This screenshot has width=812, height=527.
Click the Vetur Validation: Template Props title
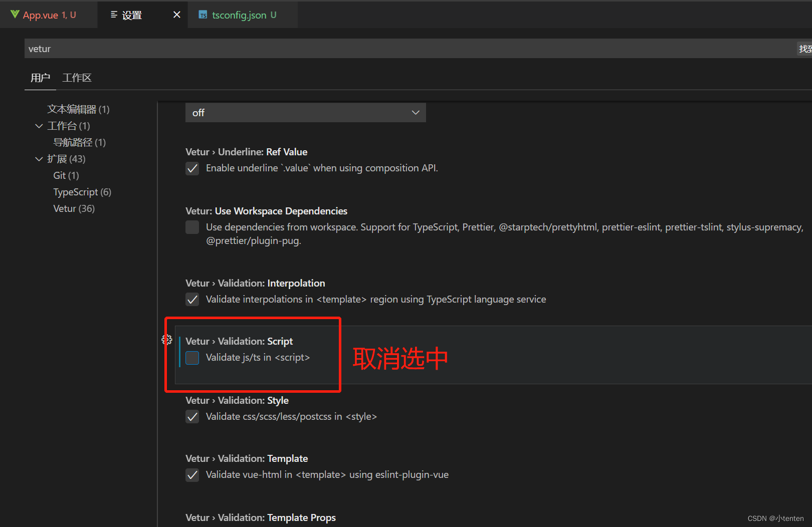pos(261,517)
